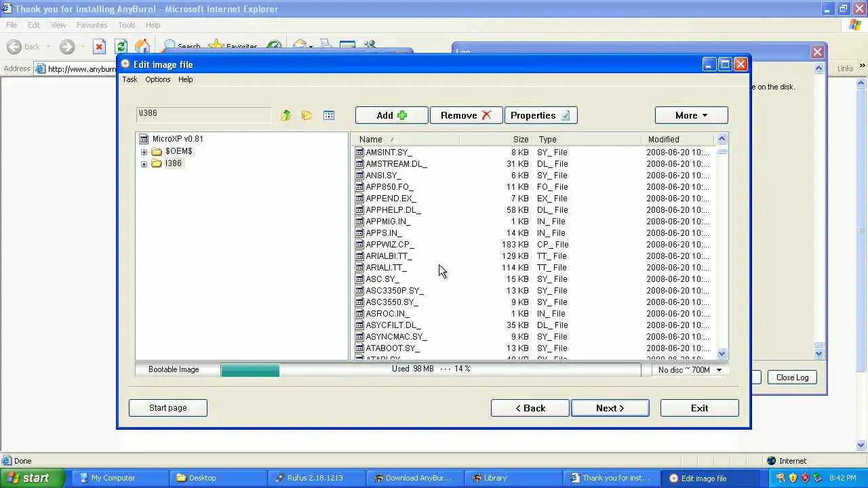The width and height of the screenshot is (868, 488).
Task: Open Internet Explorer File menu
Action: (x=12, y=25)
